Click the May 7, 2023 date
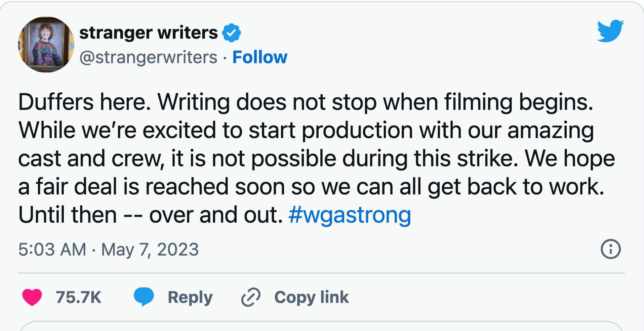 [x=150, y=249]
